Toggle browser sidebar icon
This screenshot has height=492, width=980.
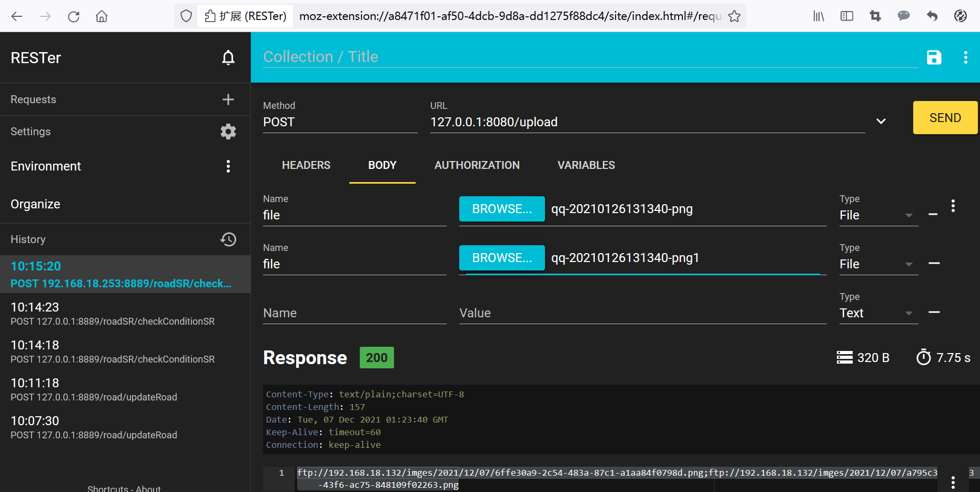(x=847, y=16)
